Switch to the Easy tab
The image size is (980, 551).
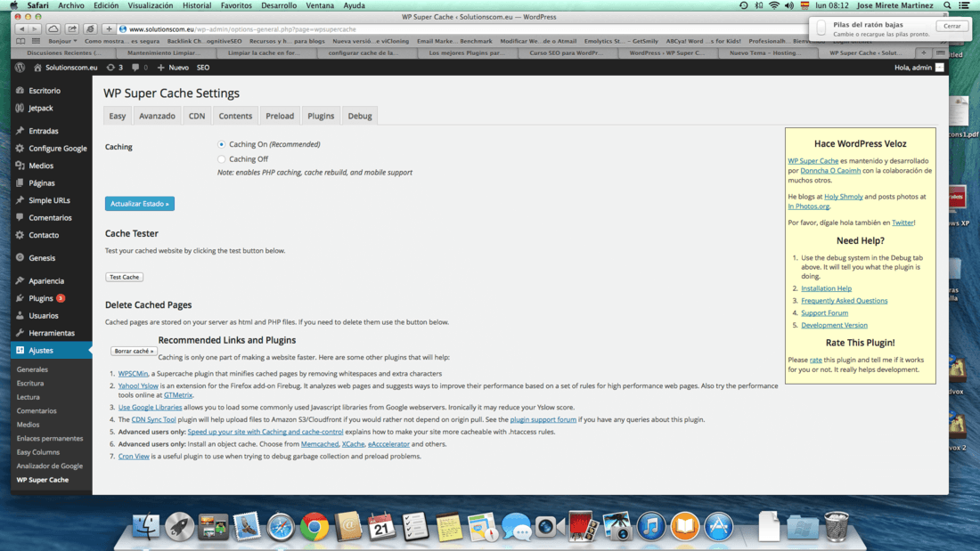pos(117,116)
